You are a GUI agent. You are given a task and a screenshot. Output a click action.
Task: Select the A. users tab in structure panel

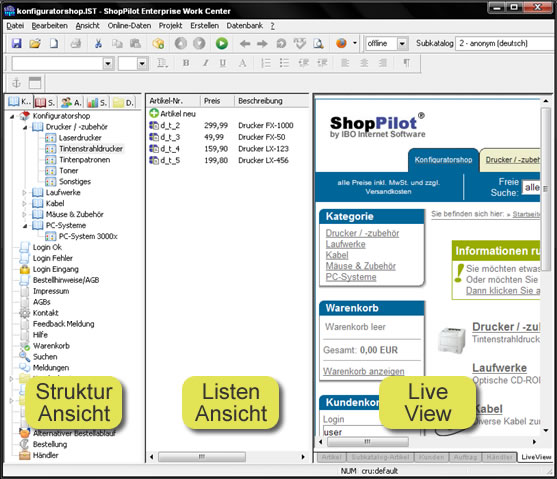pos(71,102)
